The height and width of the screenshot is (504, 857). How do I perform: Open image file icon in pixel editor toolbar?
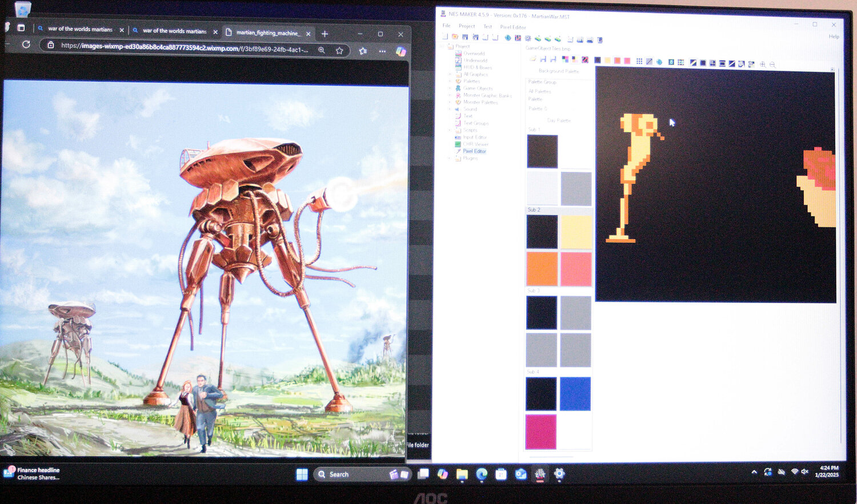point(532,59)
